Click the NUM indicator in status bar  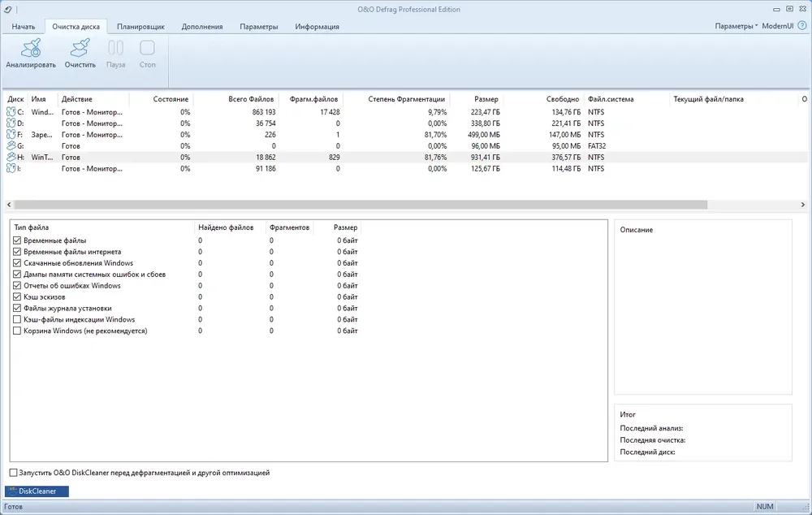pyautogui.click(x=764, y=507)
